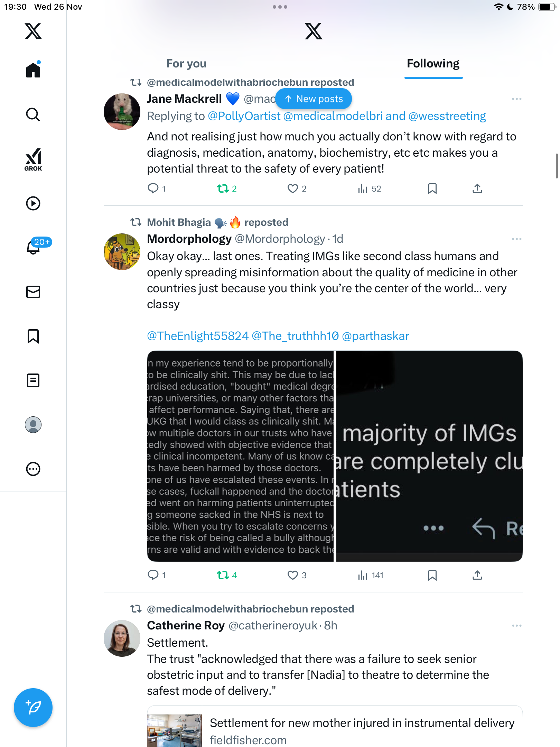
Task: Select the Following tab
Action: click(433, 64)
